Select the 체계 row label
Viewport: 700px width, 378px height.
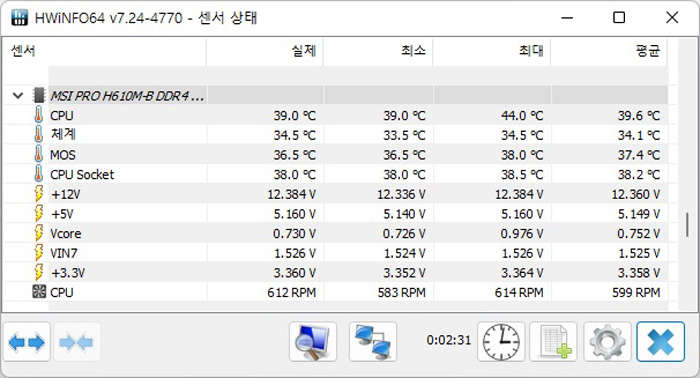tap(63, 134)
